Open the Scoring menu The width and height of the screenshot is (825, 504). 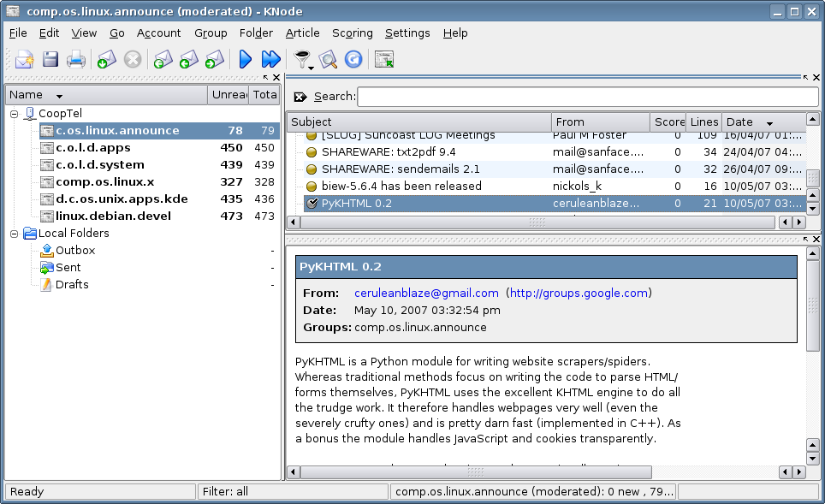(352, 33)
